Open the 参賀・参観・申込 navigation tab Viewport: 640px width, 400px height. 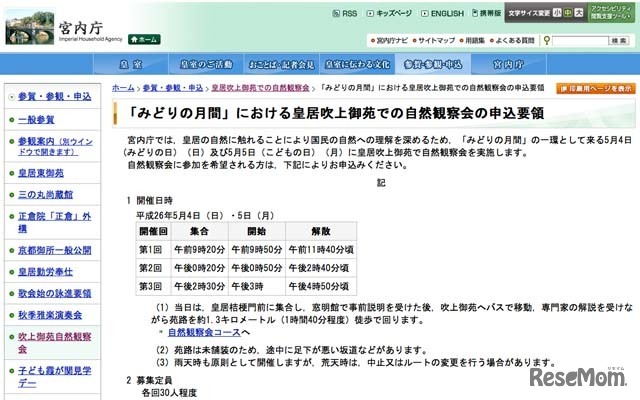pyautogui.click(x=433, y=64)
